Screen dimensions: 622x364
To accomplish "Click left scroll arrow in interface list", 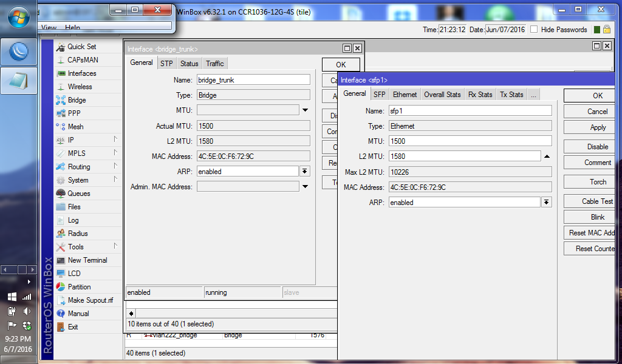I will tap(131, 313).
